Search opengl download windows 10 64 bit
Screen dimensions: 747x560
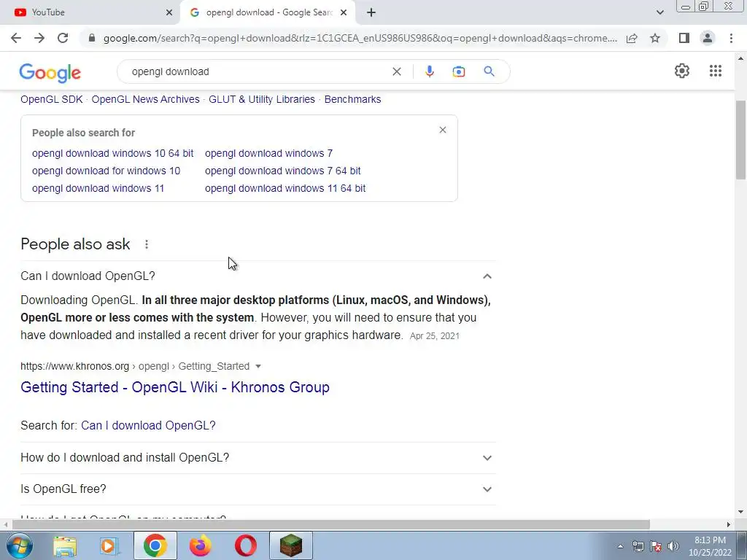pos(113,153)
